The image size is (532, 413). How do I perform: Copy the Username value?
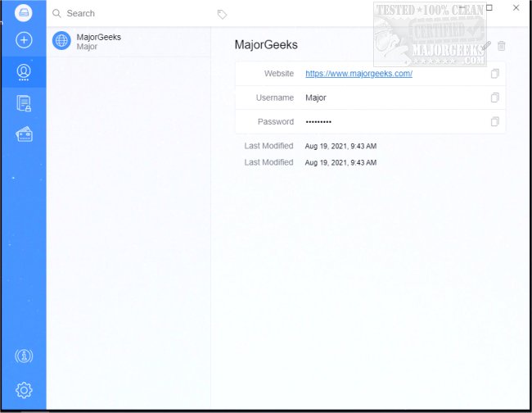[495, 98]
